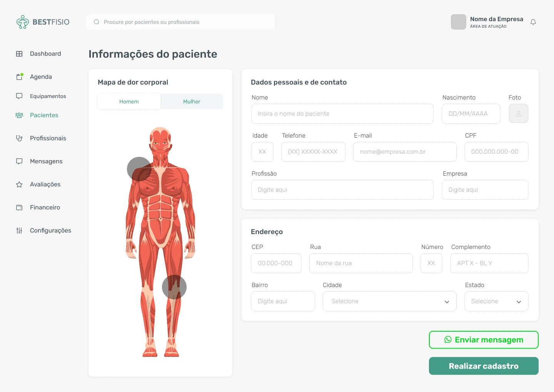Click the E-mail input field
This screenshot has height=392, width=554.
point(405,152)
